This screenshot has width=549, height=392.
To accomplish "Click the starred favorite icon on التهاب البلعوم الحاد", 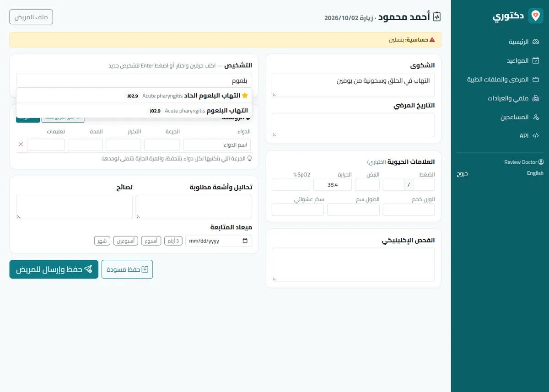I will [245, 96].
